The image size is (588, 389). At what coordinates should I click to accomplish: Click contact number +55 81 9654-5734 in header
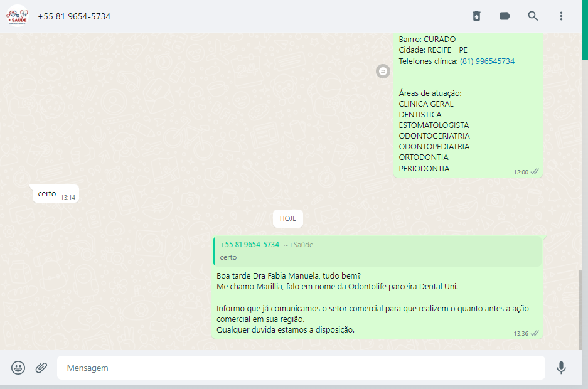74,16
